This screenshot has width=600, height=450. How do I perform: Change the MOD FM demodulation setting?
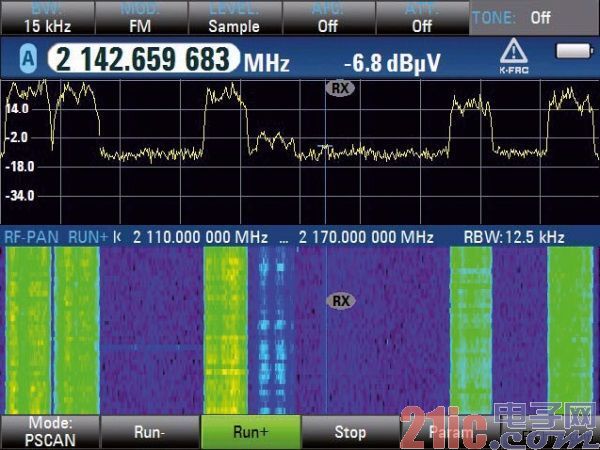(x=140, y=18)
